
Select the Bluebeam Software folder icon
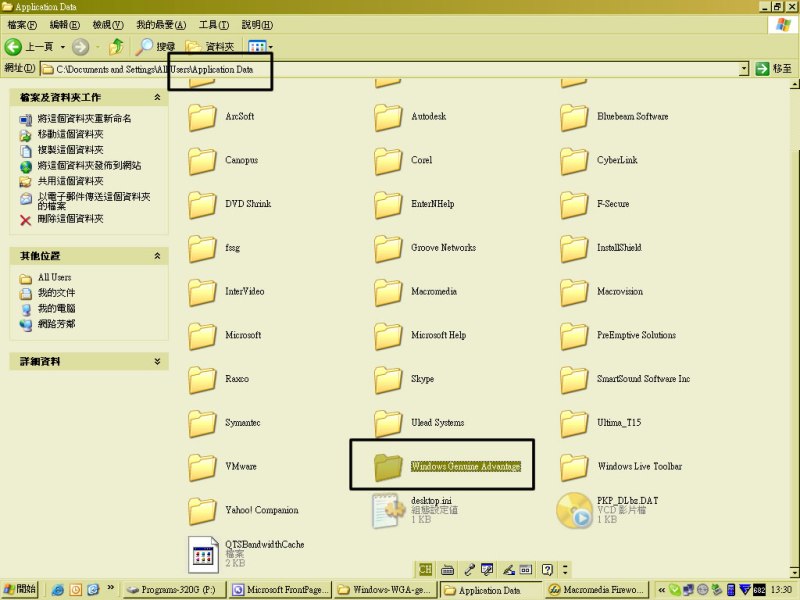pos(574,117)
